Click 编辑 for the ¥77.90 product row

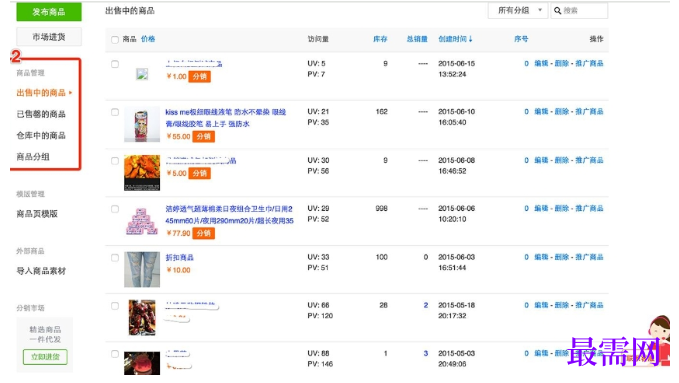click(x=541, y=208)
